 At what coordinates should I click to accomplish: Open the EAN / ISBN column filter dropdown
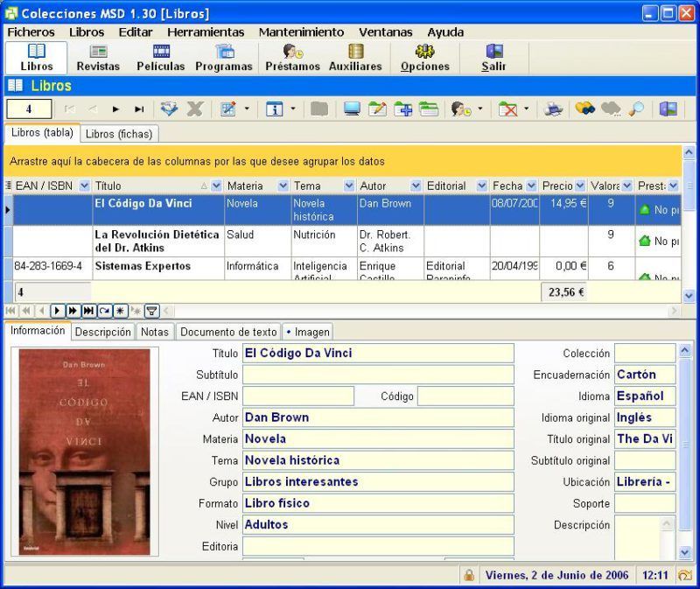click(84, 186)
